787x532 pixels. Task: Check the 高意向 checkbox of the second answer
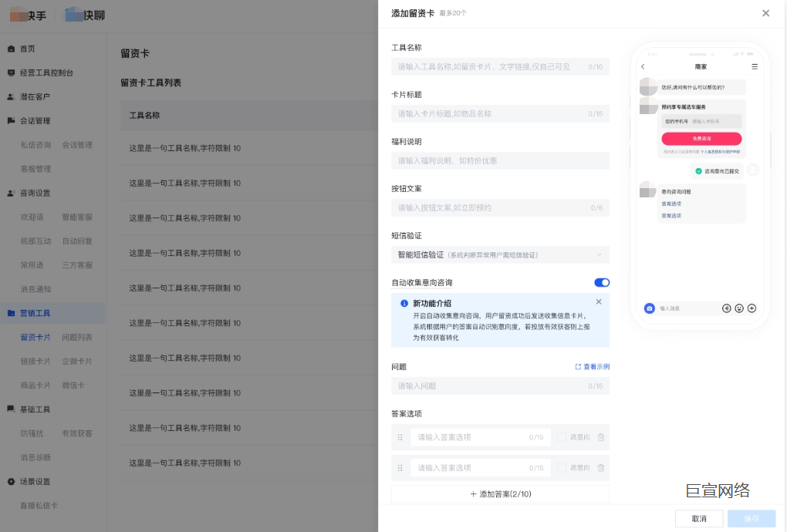(x=561, y=467)
